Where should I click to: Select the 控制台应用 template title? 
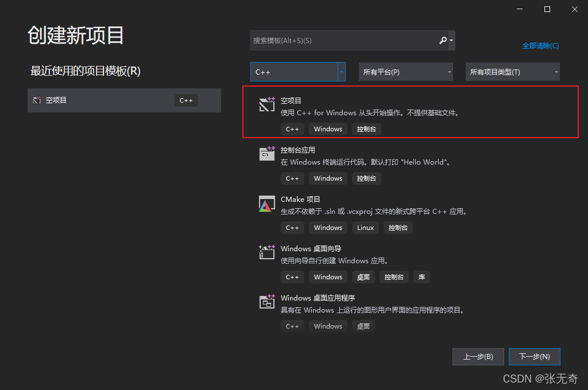[298, 150]
